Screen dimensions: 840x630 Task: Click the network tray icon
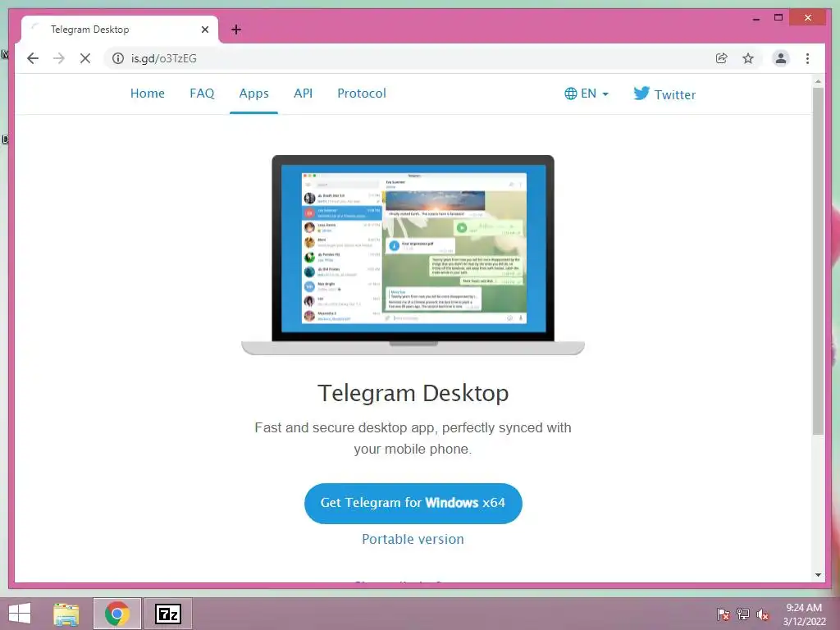tap(743, 614)
